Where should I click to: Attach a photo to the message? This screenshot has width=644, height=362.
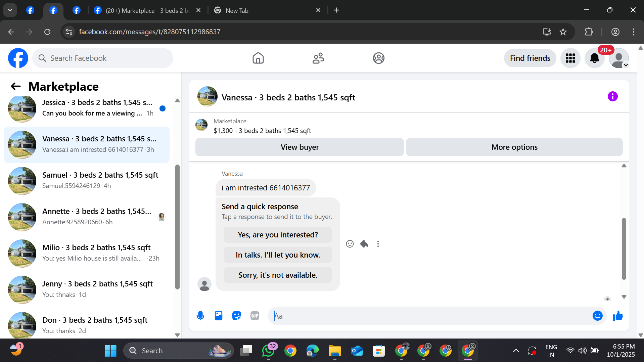[x=219, y=316]
